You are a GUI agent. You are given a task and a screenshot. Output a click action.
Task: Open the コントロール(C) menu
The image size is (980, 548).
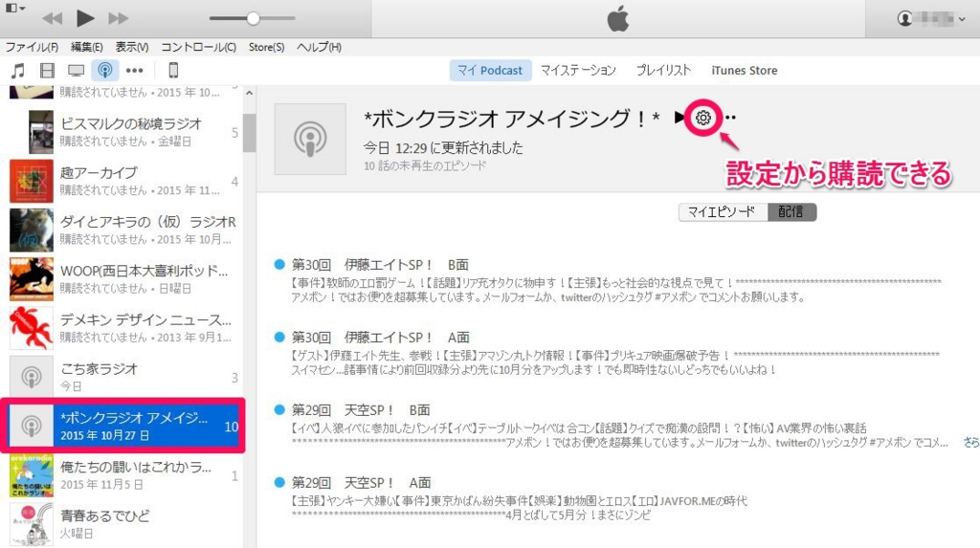[199, 47]
